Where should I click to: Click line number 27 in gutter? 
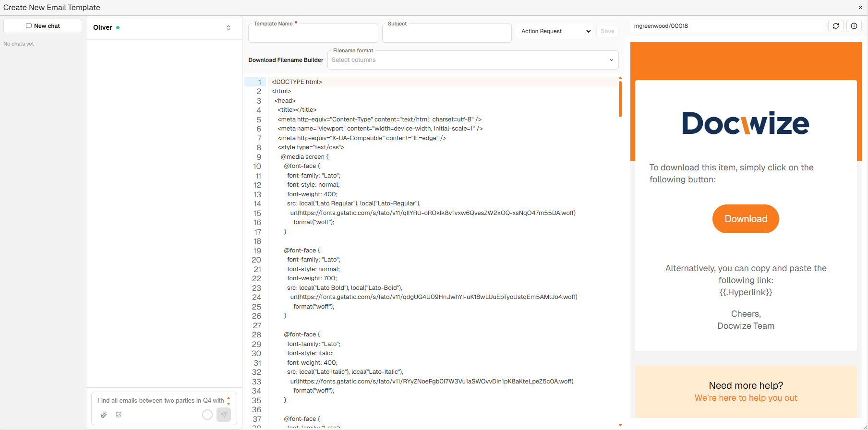pyautogui.click(x=257, y=325)
